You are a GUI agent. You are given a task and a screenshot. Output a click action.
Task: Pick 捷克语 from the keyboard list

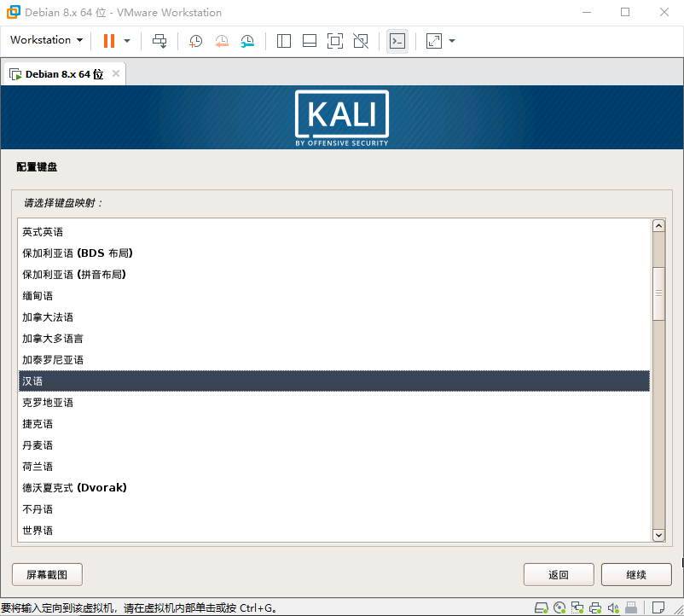[x=334, y=424]
